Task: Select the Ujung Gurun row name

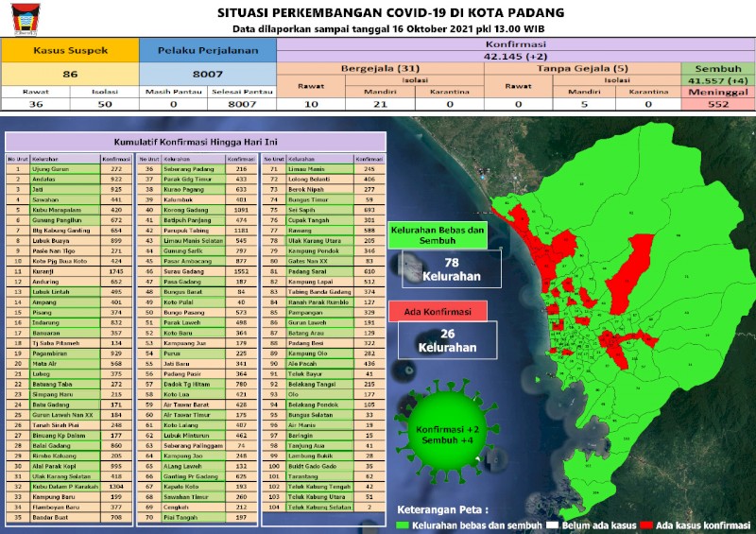Action: (x=65, y=169)
